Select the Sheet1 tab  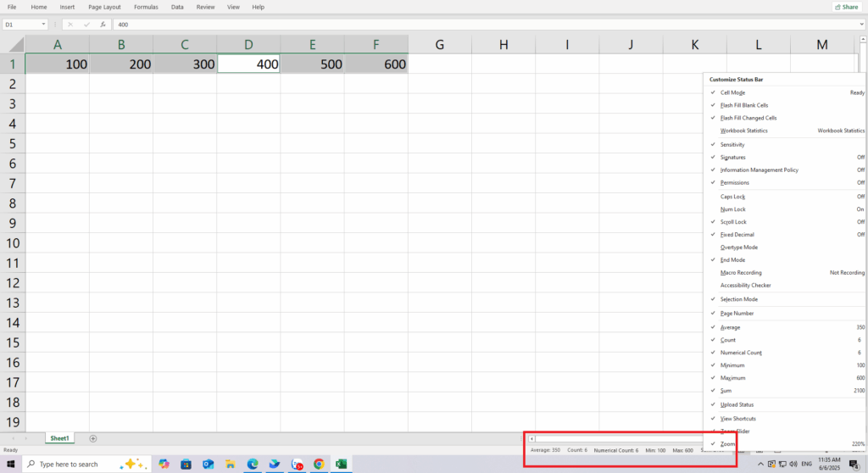[x=60, y=438]
